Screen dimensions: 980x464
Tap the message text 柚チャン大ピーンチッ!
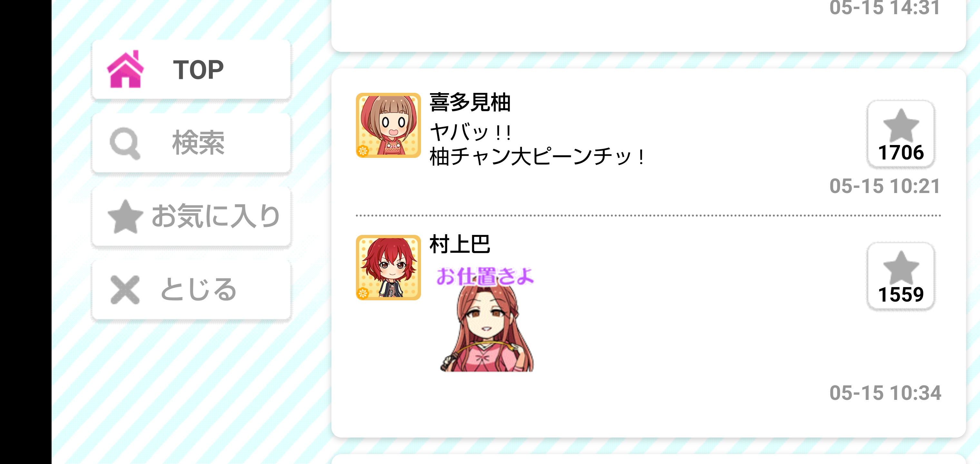537,157
